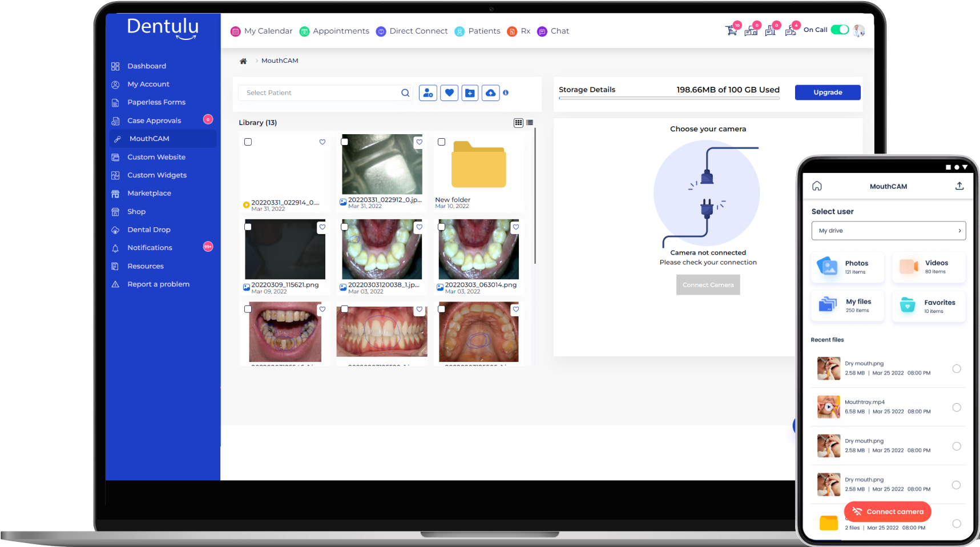This screenshot has height=547, width=980.
Task: Open the Photos card on the phone
Action: click(x=848, y=267)
